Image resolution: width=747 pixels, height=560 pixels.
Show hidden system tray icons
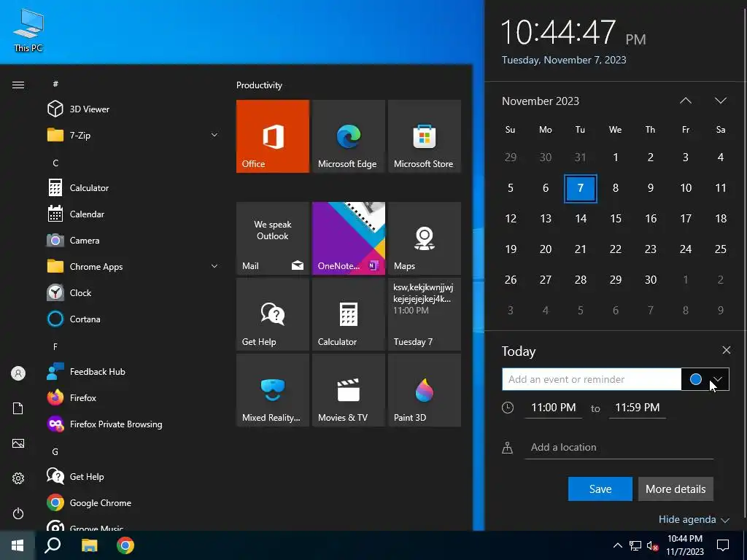(x=617, y=545)
